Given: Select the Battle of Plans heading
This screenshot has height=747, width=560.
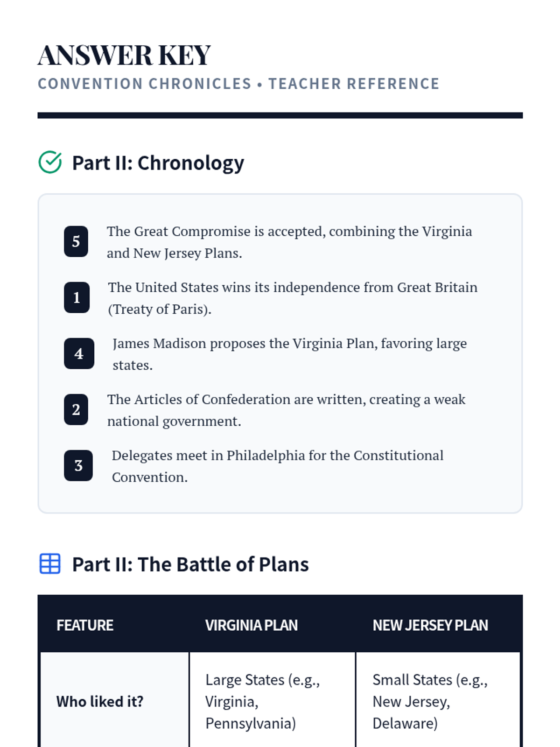Looking at the screenshot, I should (190, 564).
